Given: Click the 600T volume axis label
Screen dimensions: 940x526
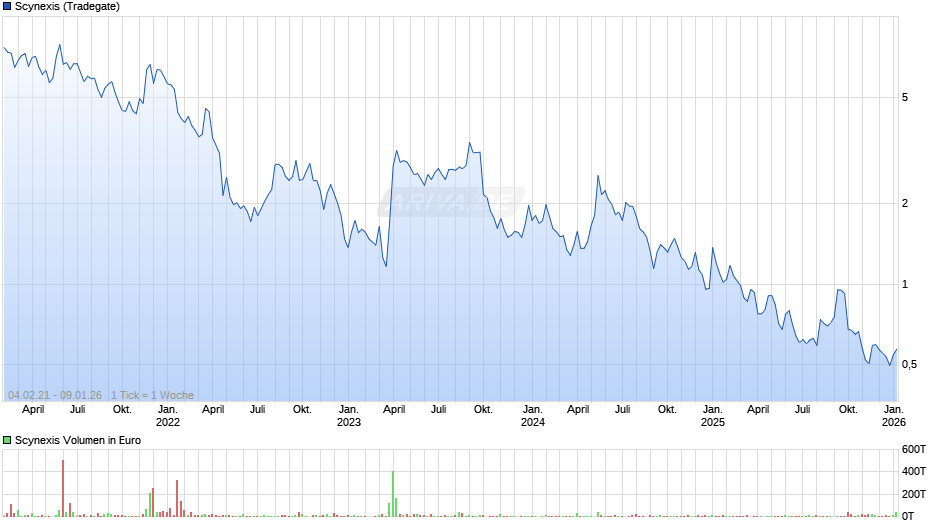Looking at the screenshot, I should [914, 449].
